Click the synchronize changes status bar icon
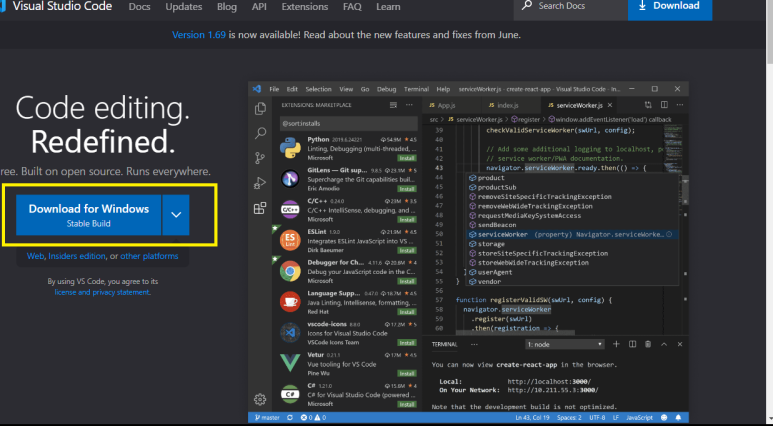 click(290, 418)
